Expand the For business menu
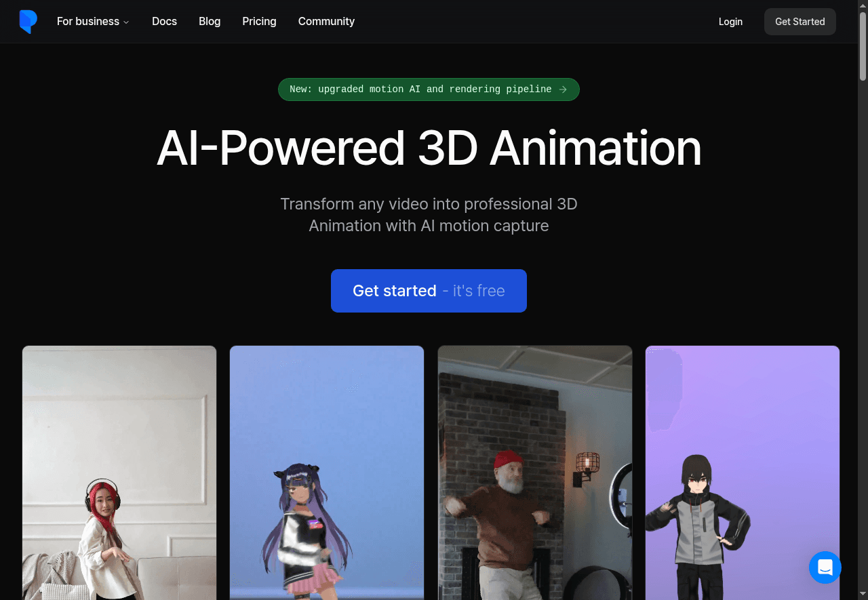This screenshot has width=868, height=600. tap(88, 22)
